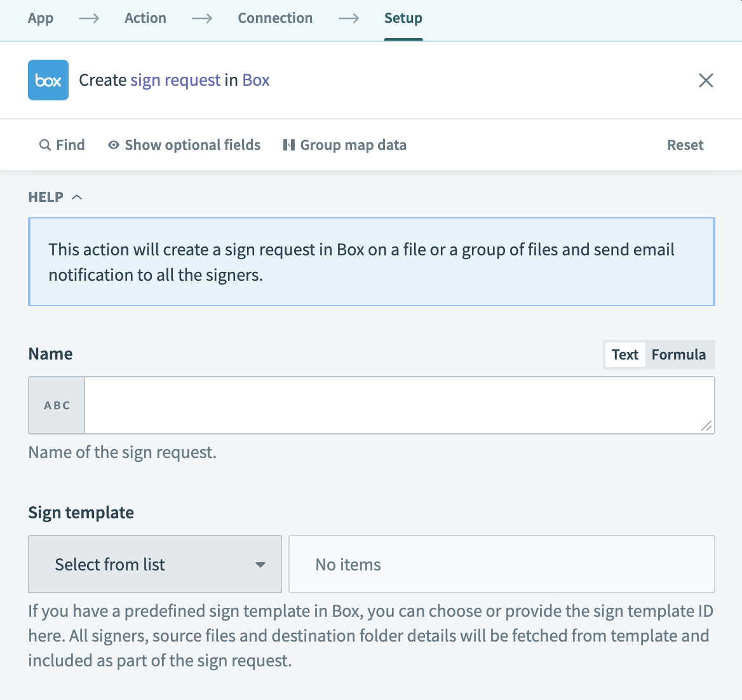Click the Box link in title
This screenshot has height=700, width=742.
pos(256,80)
